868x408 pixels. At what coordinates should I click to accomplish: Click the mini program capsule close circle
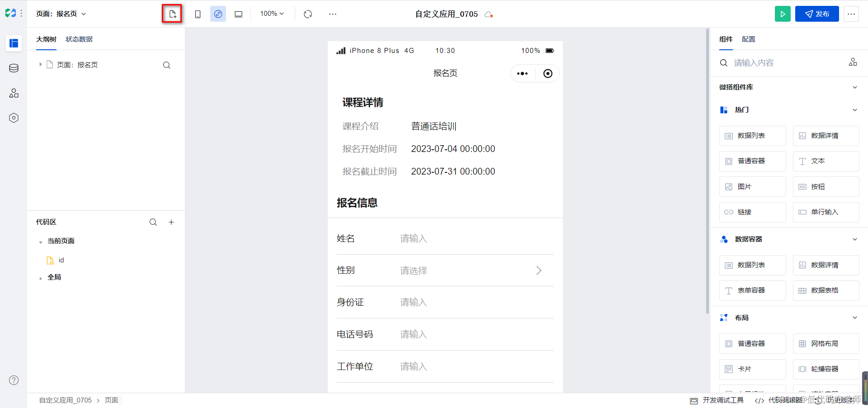coord(547,74)
